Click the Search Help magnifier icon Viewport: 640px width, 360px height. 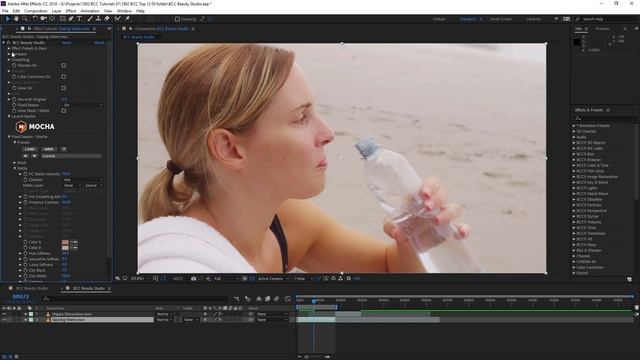click(578, 19)
